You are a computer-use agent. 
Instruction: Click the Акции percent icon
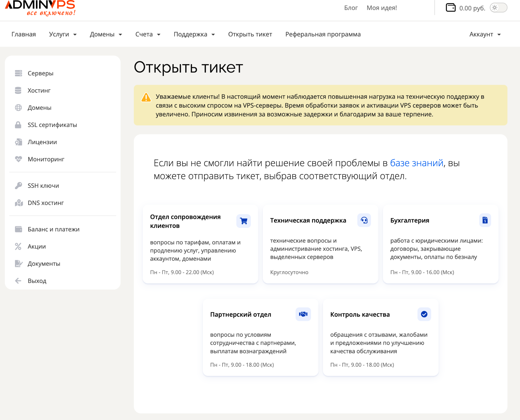18,246
